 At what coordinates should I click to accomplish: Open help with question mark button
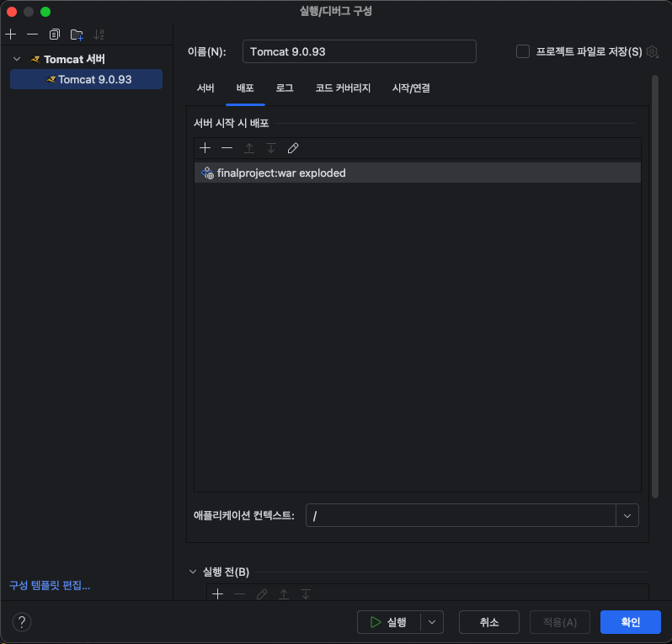pyautogui.click(x=22, y=622)
